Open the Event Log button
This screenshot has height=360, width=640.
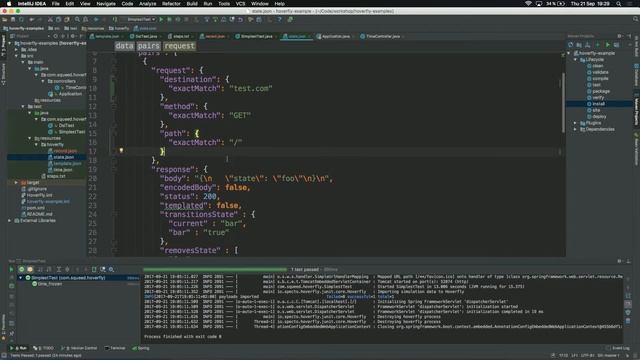(x=618, y=348)
